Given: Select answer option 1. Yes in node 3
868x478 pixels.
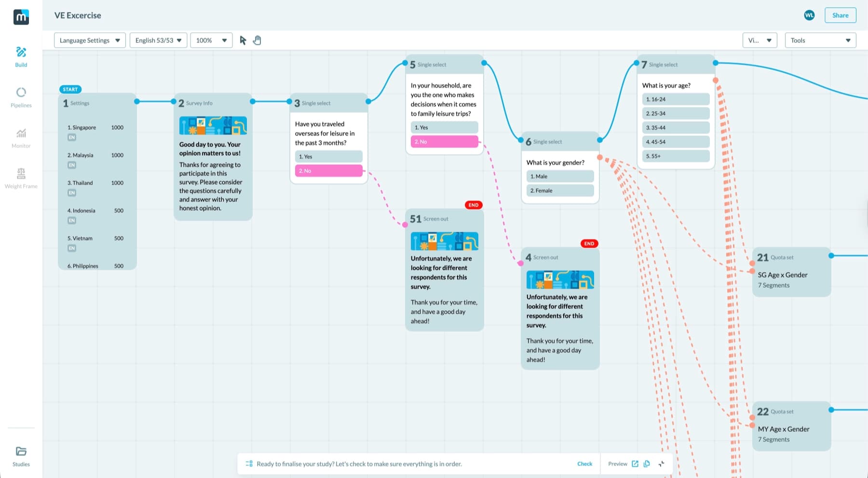Looking at the screenshot, I should tap(328, 156).
